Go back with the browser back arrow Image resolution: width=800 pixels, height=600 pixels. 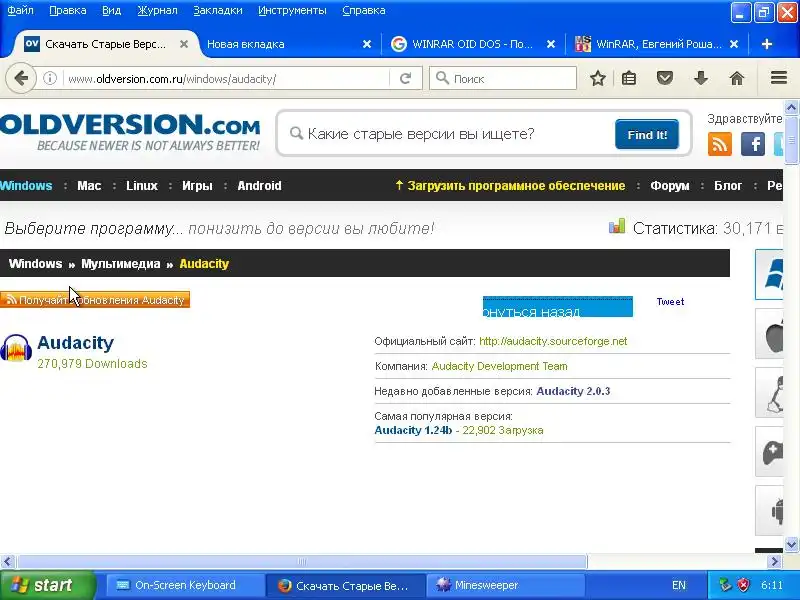click(x=21, y=79)
